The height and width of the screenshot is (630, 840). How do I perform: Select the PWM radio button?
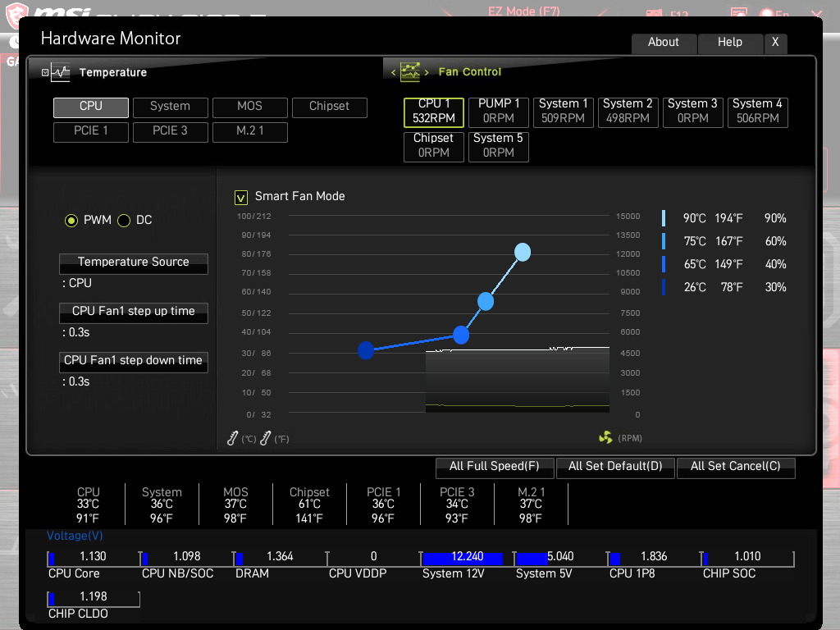[x=71, y=220]
